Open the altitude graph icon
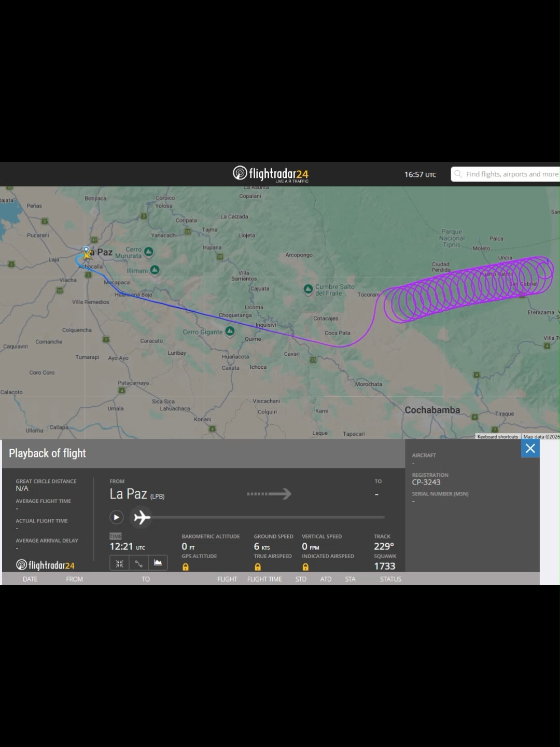 click(x=158, y=563)
